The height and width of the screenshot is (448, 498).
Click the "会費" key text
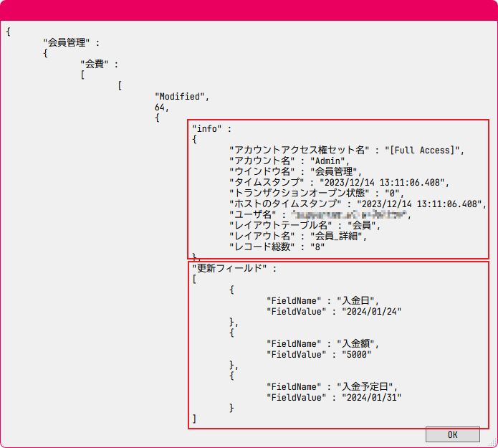click(99, 64)
